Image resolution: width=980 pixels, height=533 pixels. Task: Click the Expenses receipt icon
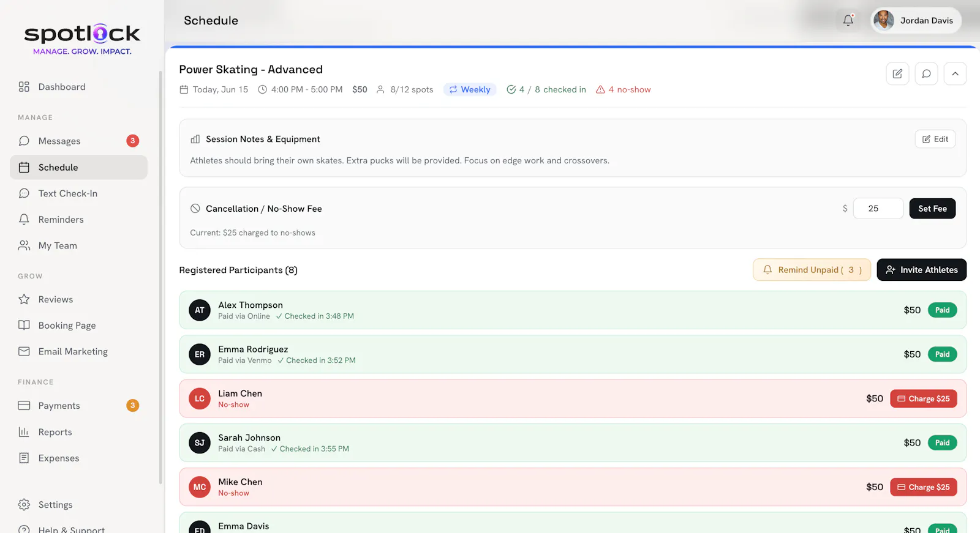click(x=24, y=458)
